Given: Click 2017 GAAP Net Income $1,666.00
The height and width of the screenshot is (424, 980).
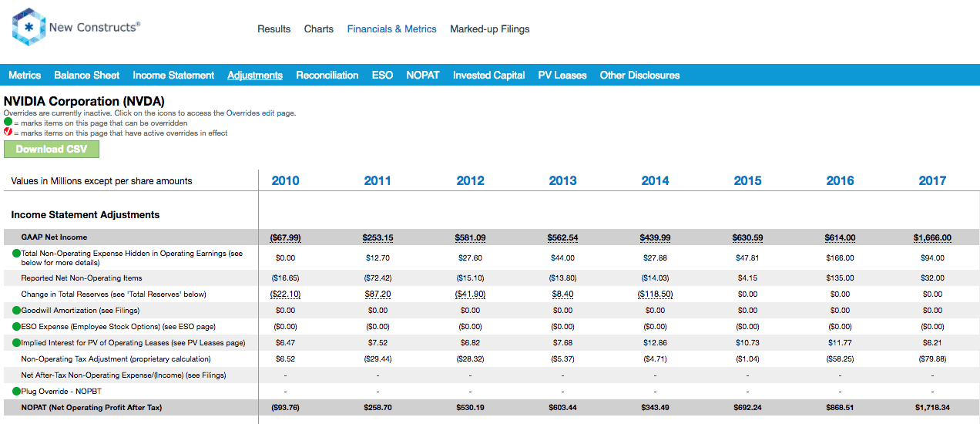Looking at the screenshot, I should coord(932,237).
